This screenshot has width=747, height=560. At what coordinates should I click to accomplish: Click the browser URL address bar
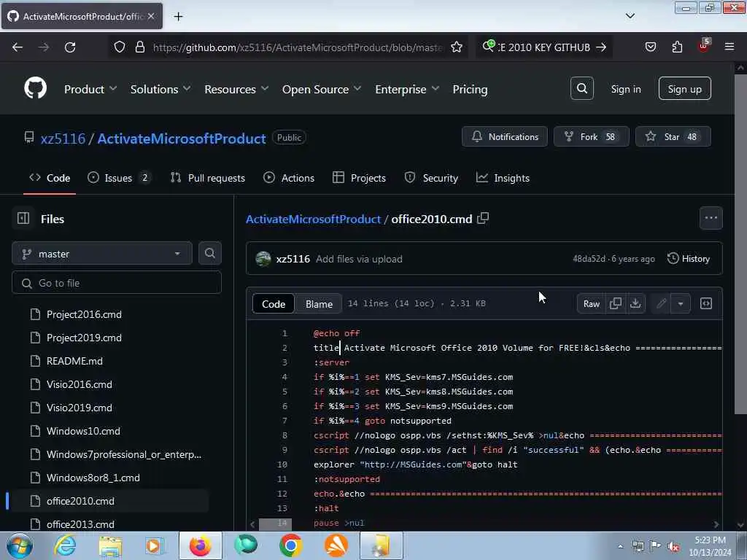point(298,47)
